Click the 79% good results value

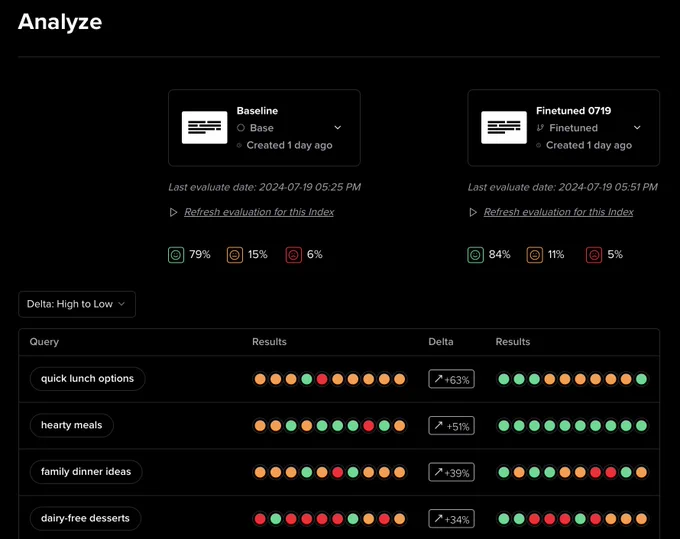(199, 255)
